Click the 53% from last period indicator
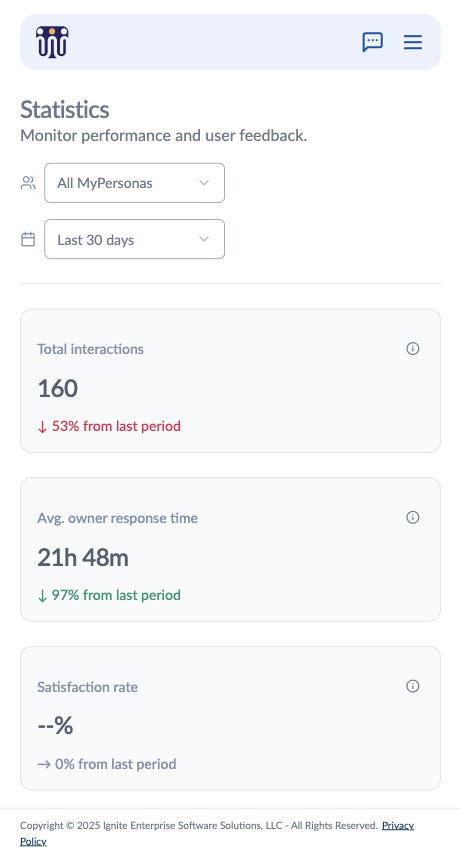 point(109,426)
